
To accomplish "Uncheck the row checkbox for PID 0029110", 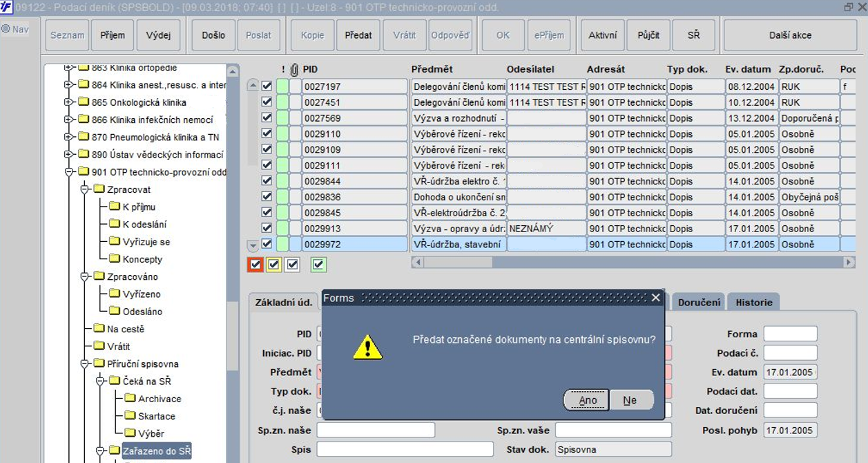I will (x=267, y=134).
